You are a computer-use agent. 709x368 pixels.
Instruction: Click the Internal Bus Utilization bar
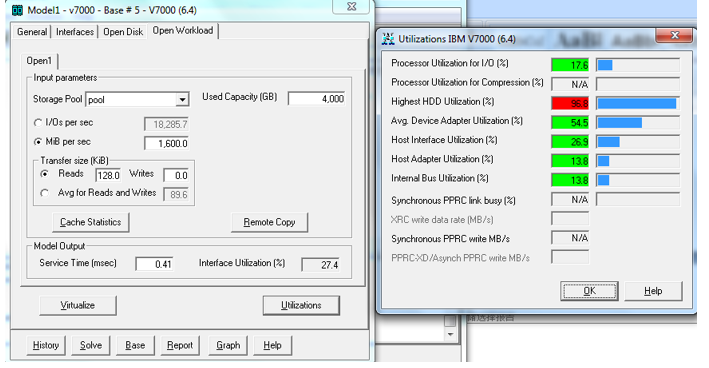638,180
